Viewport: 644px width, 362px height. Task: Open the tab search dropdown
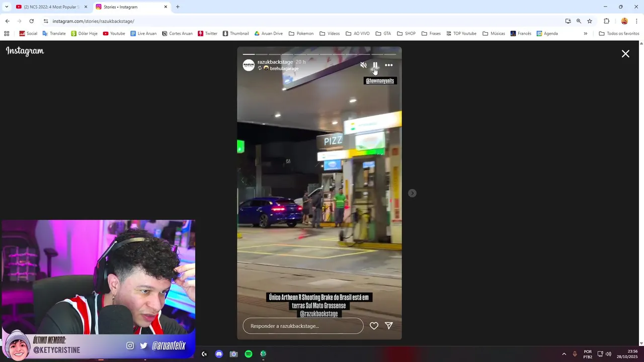(7, 7)
